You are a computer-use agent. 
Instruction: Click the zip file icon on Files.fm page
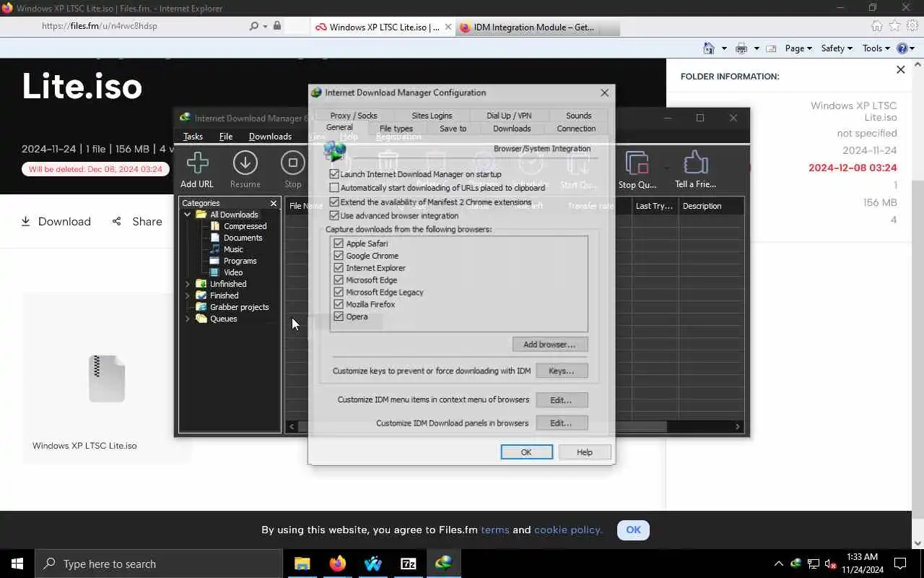tap(107, 379)
